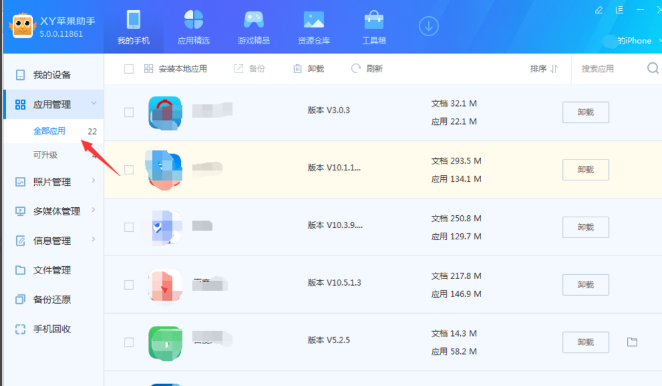Check the V10.5.1.3 app row checkbox
This screenshot has width=662, height=386.
[129, 285]
